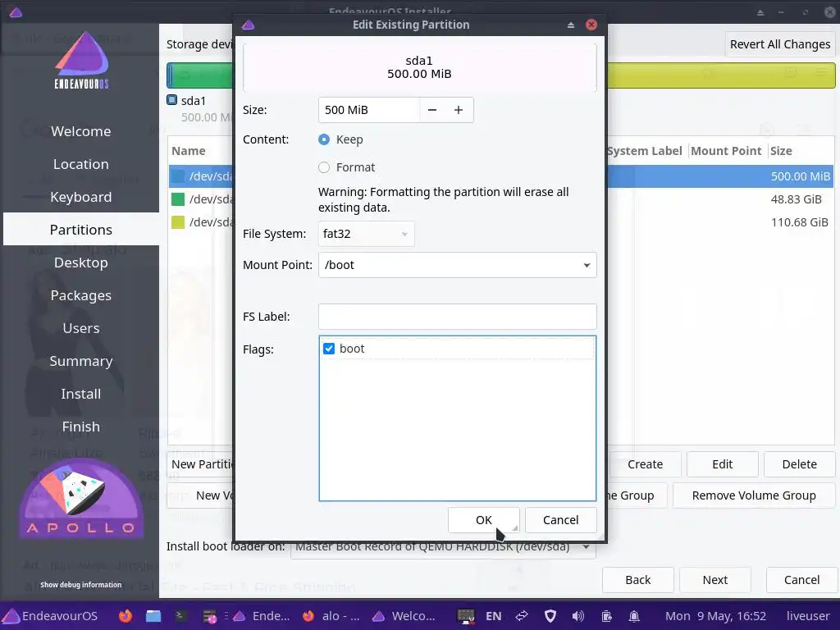This screenshot has width=840, height=630.
Task: Open the liveuser session menu
Action: tap(808, 616)
